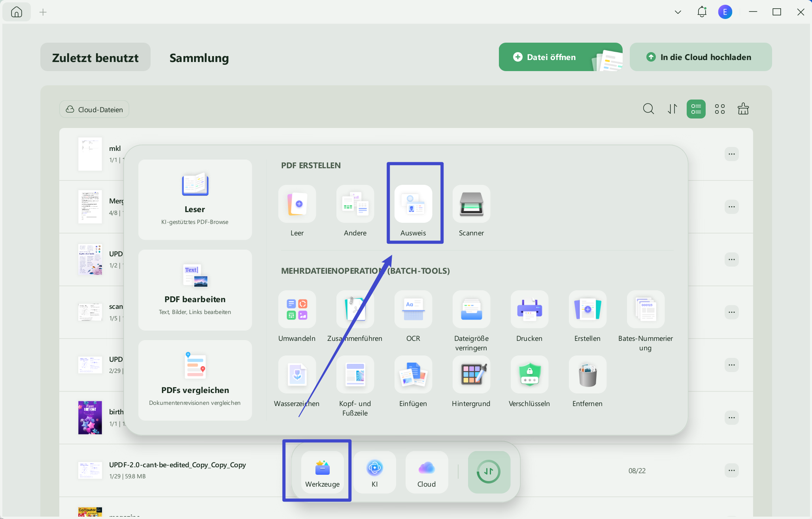This screenshot has height=519, width=812.
Task: Toggle the Cloud-Dateien filter
Action: (94, 109)
